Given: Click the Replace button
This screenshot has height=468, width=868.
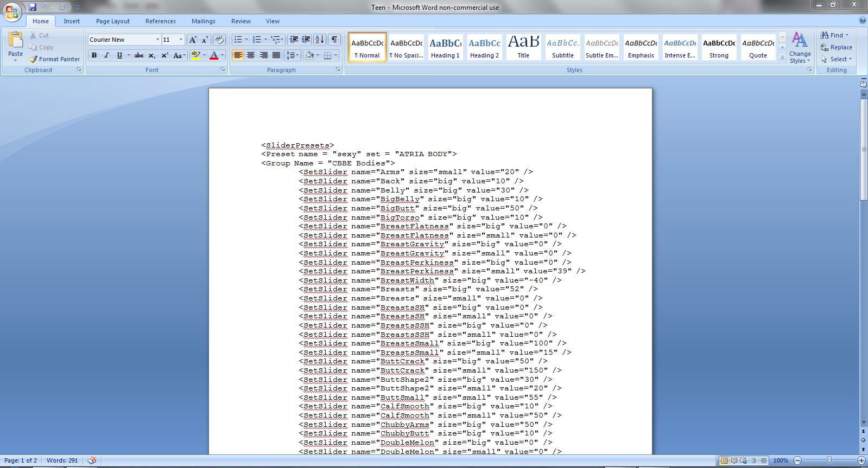Looking at the screenshot, I should [837, 47].
